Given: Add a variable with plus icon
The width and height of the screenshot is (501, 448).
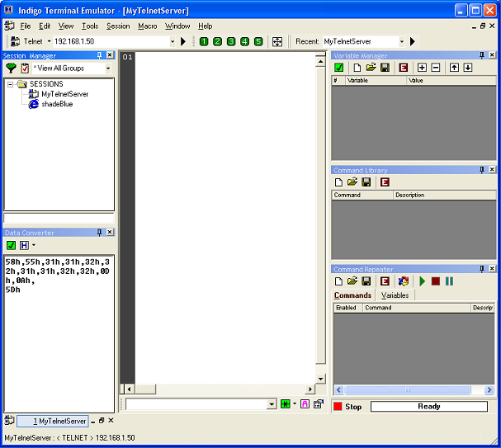Looking at the screenshot, I should tap(422, 68).
